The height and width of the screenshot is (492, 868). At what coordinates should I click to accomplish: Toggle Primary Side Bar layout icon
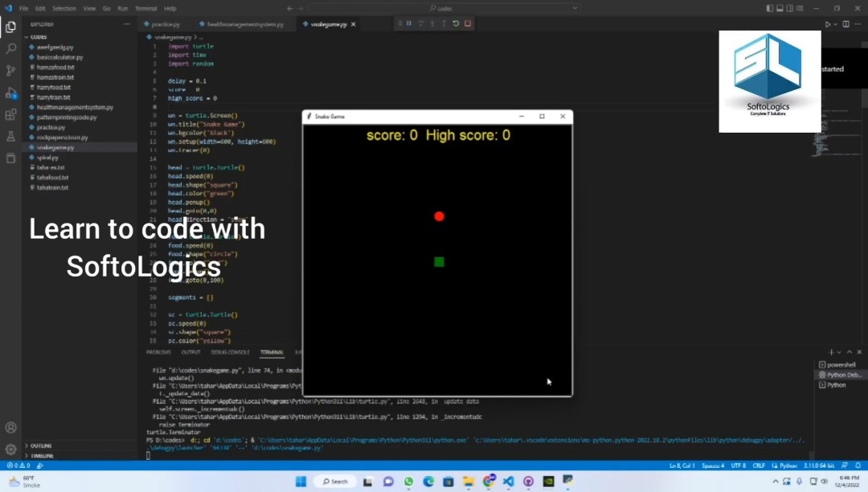(x=769, y=8)
